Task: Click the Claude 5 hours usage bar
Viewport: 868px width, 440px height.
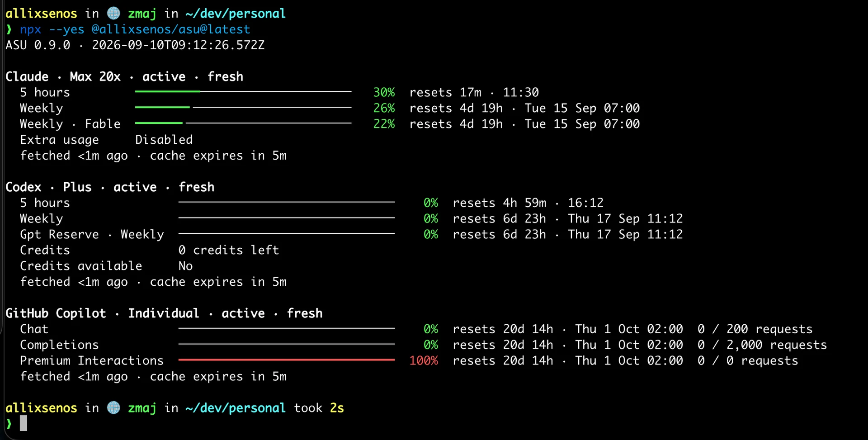Action: (243, 92)
